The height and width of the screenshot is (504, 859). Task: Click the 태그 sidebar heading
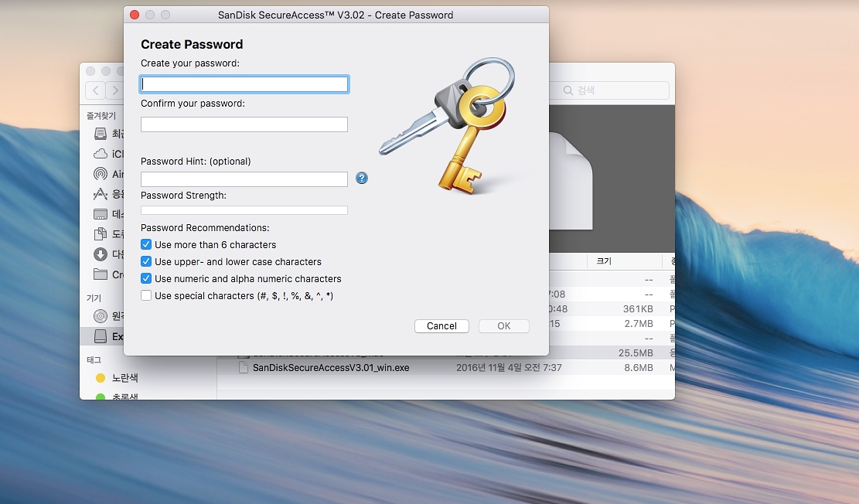94,359
